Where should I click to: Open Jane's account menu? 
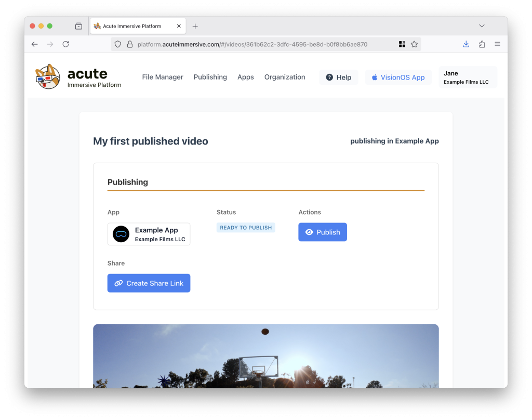tap(468, 77)
